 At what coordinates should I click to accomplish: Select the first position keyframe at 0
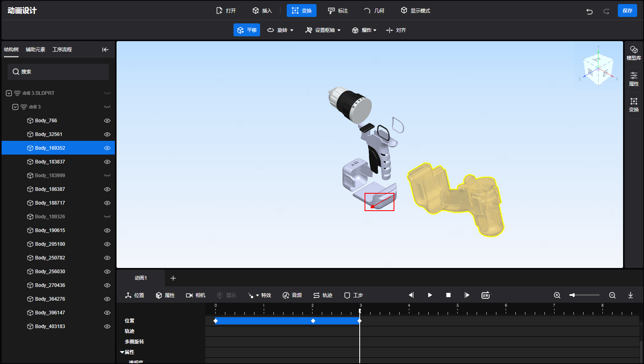coord(216,321)
